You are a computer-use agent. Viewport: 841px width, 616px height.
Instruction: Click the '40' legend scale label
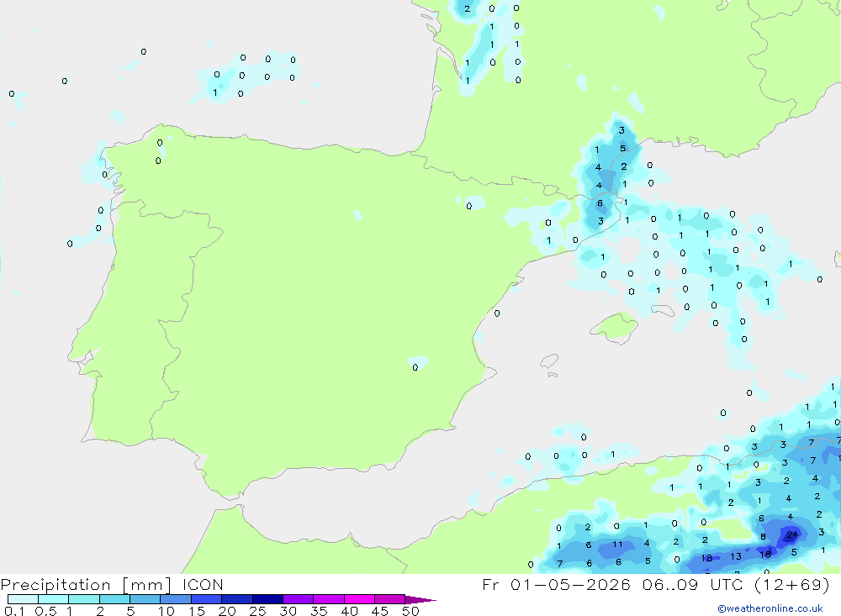tap(349, 611)
